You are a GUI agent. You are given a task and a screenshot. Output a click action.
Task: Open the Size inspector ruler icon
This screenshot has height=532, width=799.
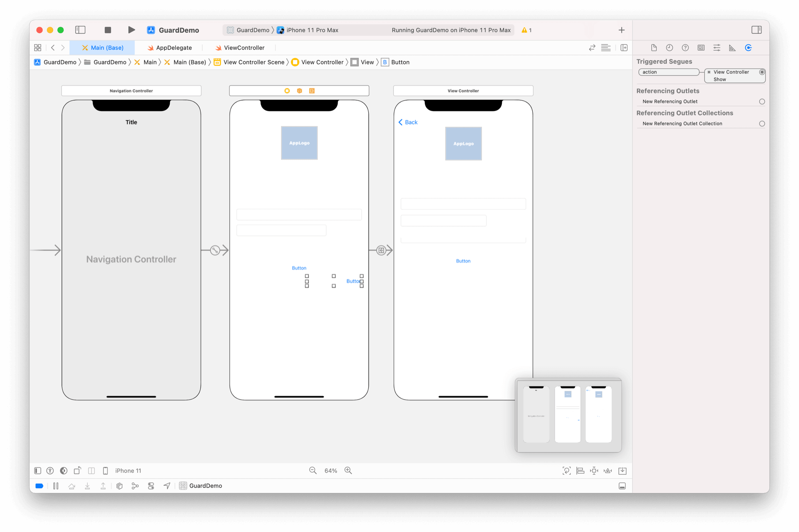coord(732,48)
